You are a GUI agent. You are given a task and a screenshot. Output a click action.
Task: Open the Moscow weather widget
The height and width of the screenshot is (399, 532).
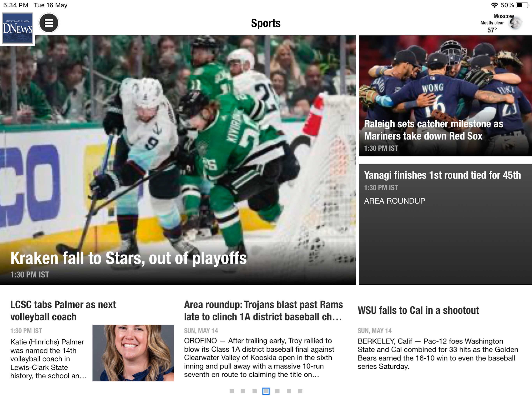(501, 23)
